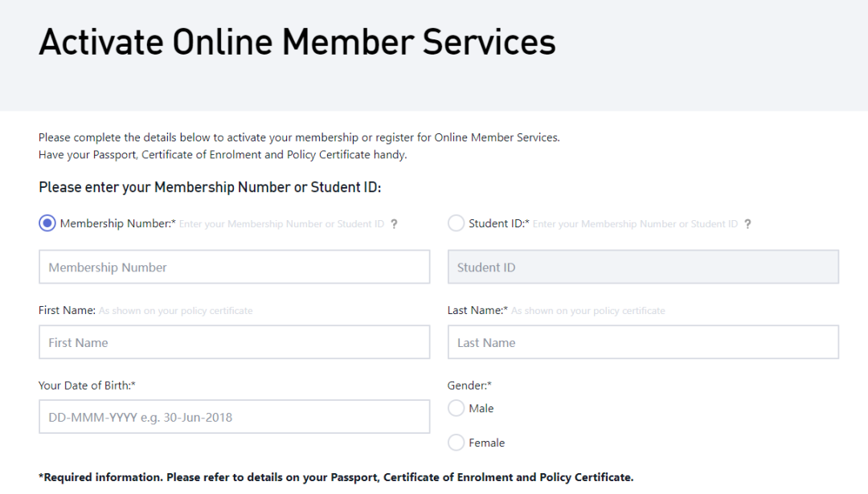Select the Membership Number radio button
This screenshot has height=494, width=868.
point(47,223)
